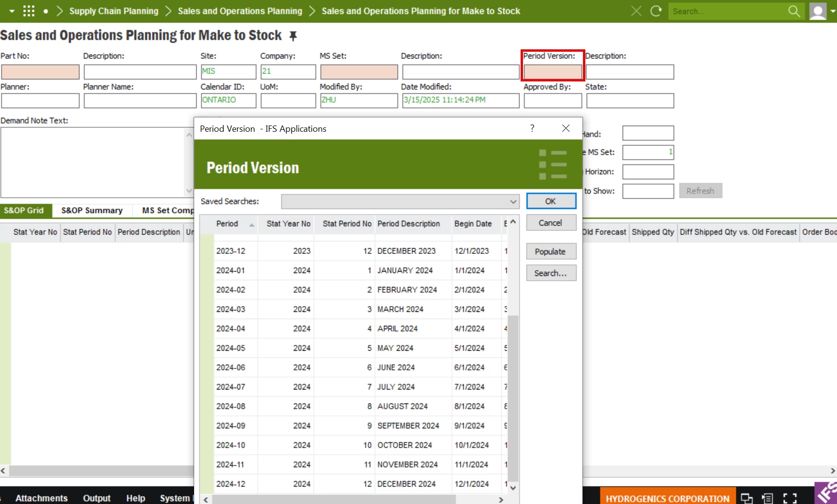
Task: Open the Attachments menu in the bottom bar
Action: pyautogui.click(x=41, y=498)
